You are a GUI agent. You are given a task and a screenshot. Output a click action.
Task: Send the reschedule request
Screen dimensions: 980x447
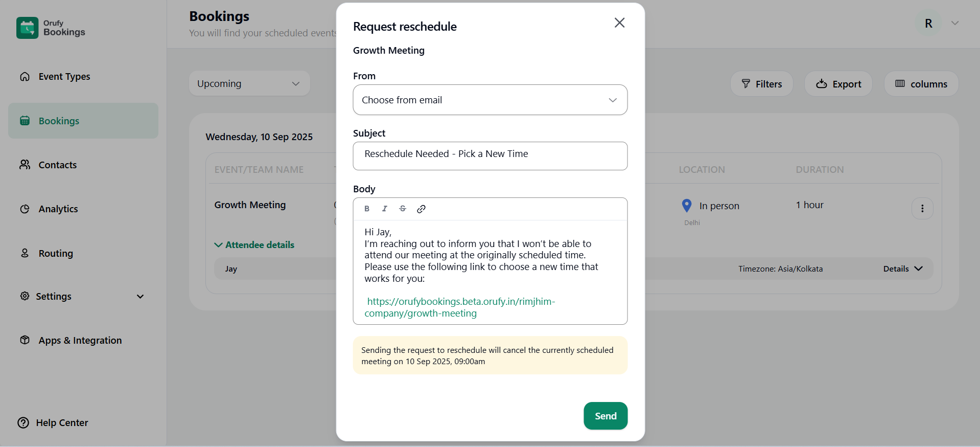(x=605, y=416)
